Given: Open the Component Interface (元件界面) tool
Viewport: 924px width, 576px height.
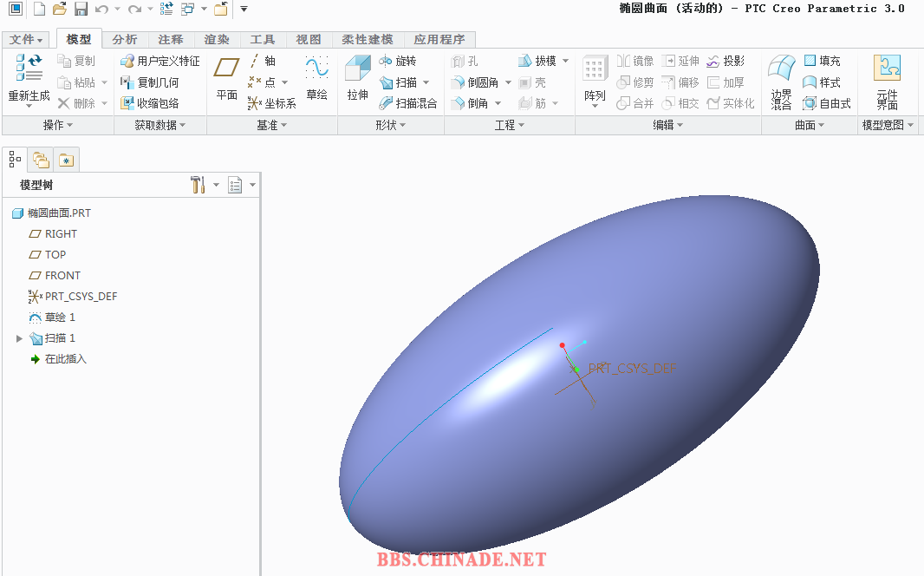Looking at the screenshot, I should (x=887, y=82).
